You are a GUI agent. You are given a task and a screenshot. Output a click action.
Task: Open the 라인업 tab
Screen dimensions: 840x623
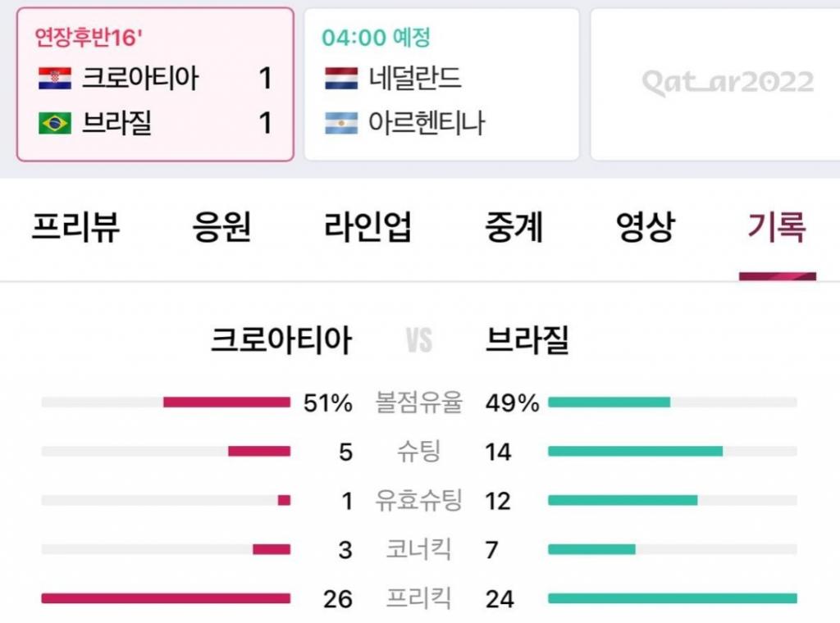[367, 226]
